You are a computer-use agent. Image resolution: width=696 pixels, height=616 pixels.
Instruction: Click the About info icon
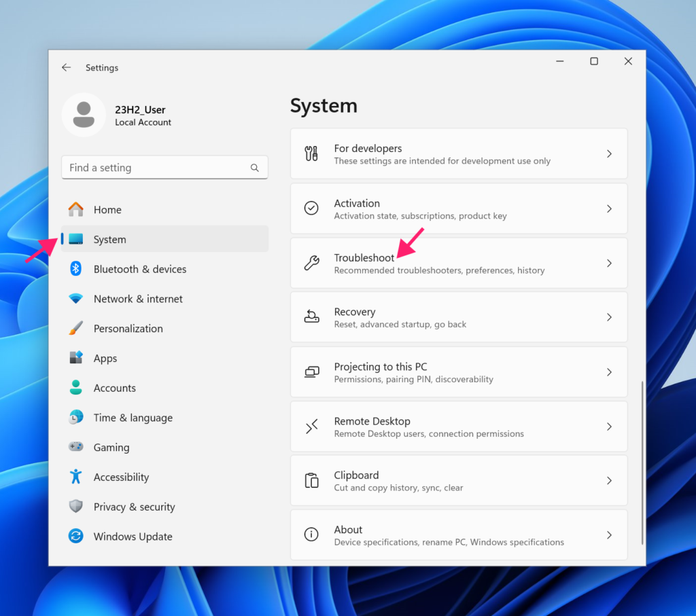pyautogui.click(x=311, y=535)
